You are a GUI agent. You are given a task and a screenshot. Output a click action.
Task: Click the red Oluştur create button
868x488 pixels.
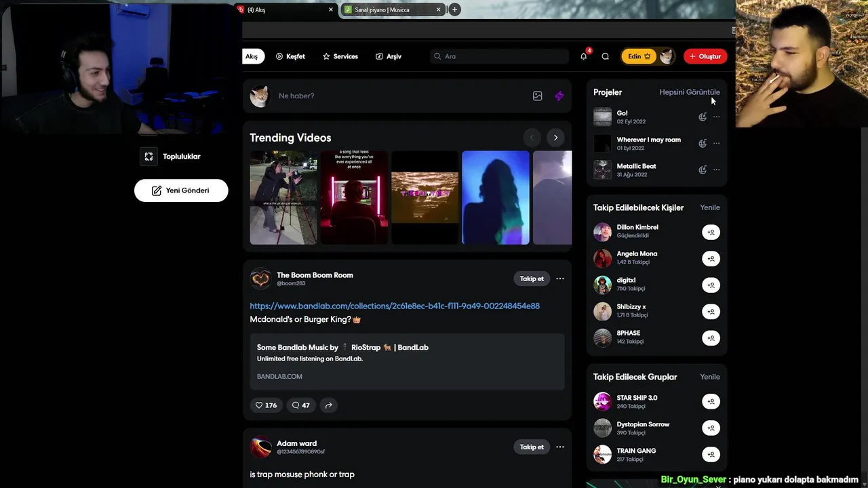pyautogui.click(x=705, y=56)
